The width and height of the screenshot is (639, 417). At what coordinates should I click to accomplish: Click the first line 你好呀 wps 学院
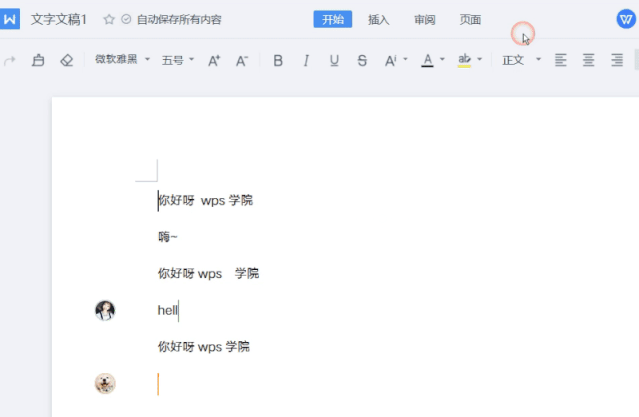point(205,201)
